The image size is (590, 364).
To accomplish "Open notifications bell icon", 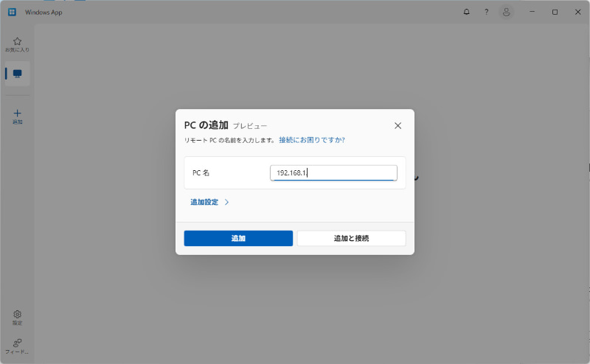I will click(x=467, y=12).
